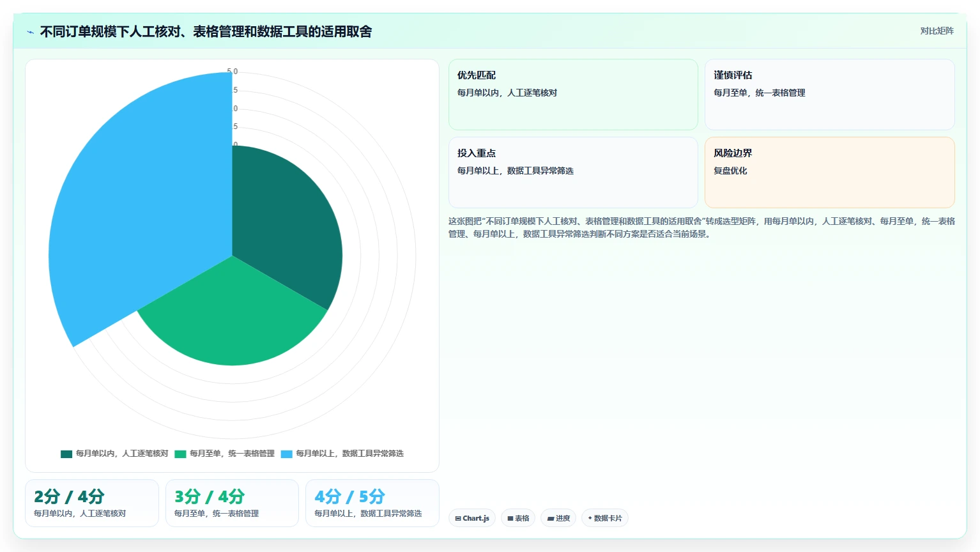Click the 表格 tag chip
This screenshot has height=552, width=980.
tap(518, 518)
